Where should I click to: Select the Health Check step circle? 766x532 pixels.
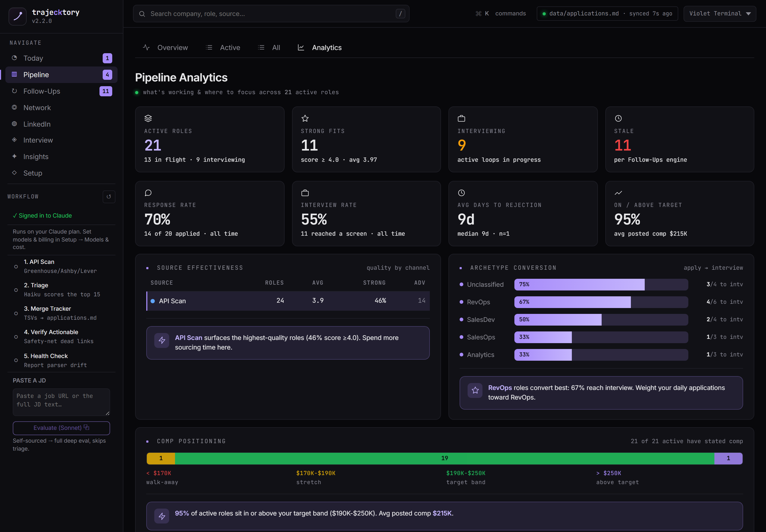[16, 360]
